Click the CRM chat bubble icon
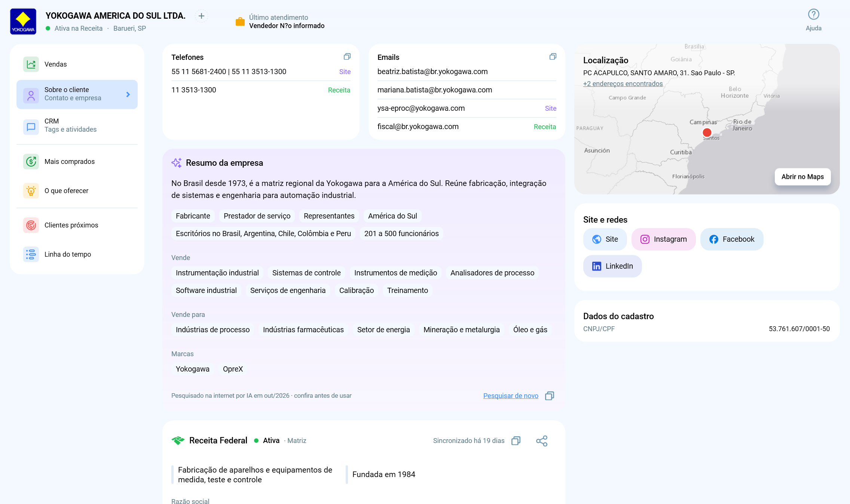Image resolution: width=850 pixels, height=504 pixels. pos(31,127)
